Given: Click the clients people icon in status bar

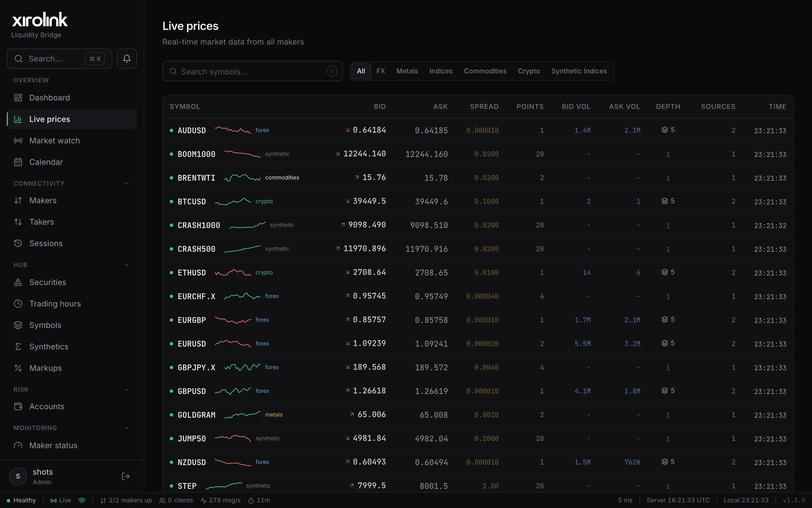Looking at the screenshot, I should tap(162, 500).
